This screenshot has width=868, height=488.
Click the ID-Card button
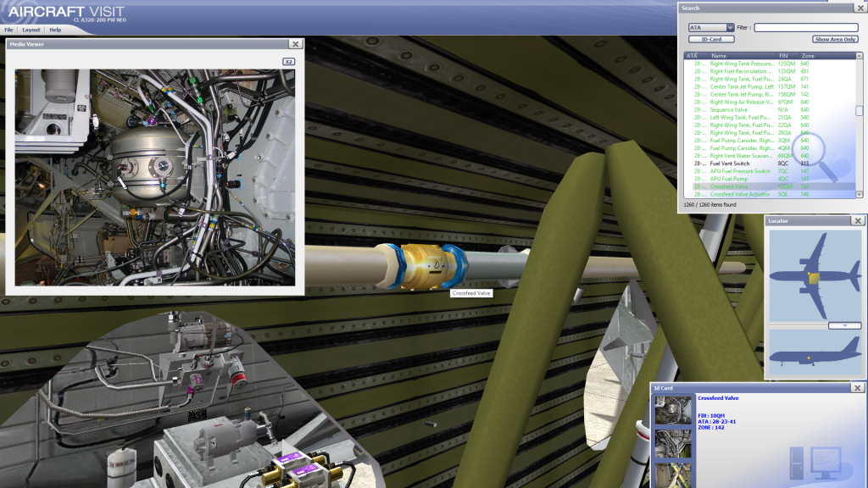711,39
